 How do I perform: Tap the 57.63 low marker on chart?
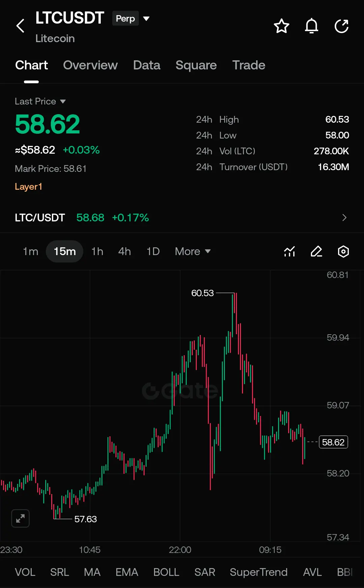[86, 519]
